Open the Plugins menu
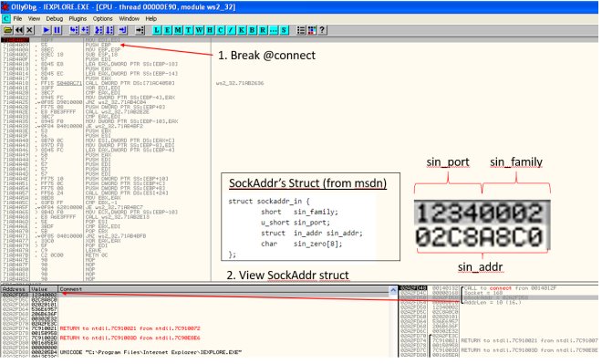Image resolution: width=602 pixels, height=364 pixels. coord(78,18)
